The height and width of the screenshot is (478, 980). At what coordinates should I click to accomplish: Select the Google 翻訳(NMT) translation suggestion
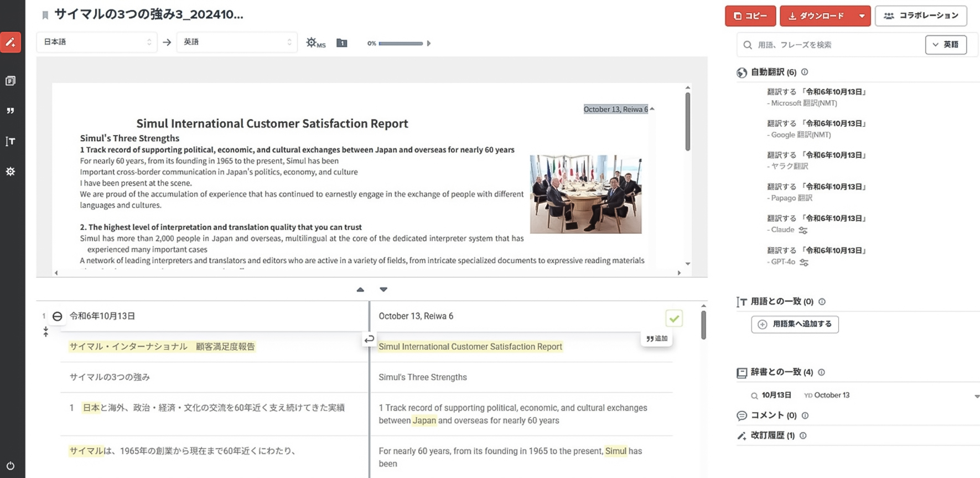816,129
